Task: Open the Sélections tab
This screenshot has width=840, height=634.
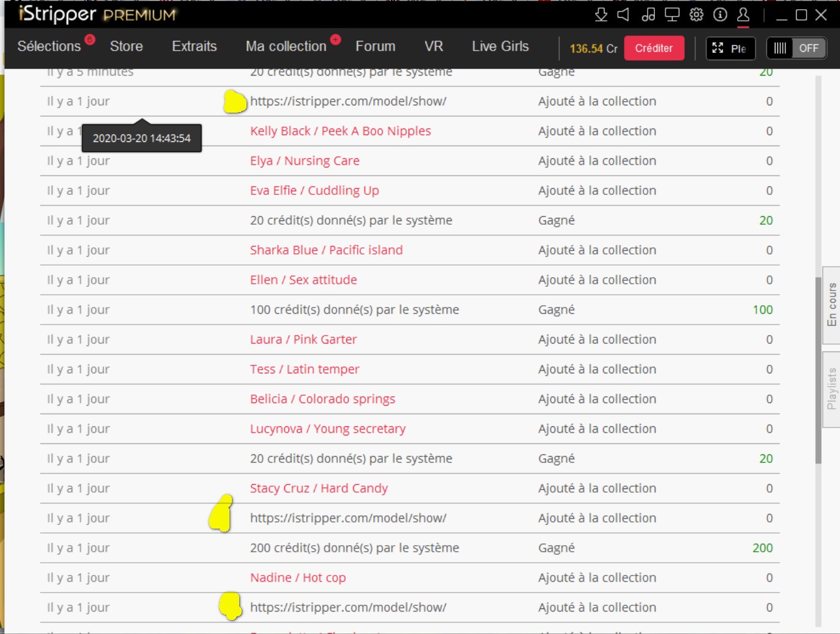Action: pos(49,46)
